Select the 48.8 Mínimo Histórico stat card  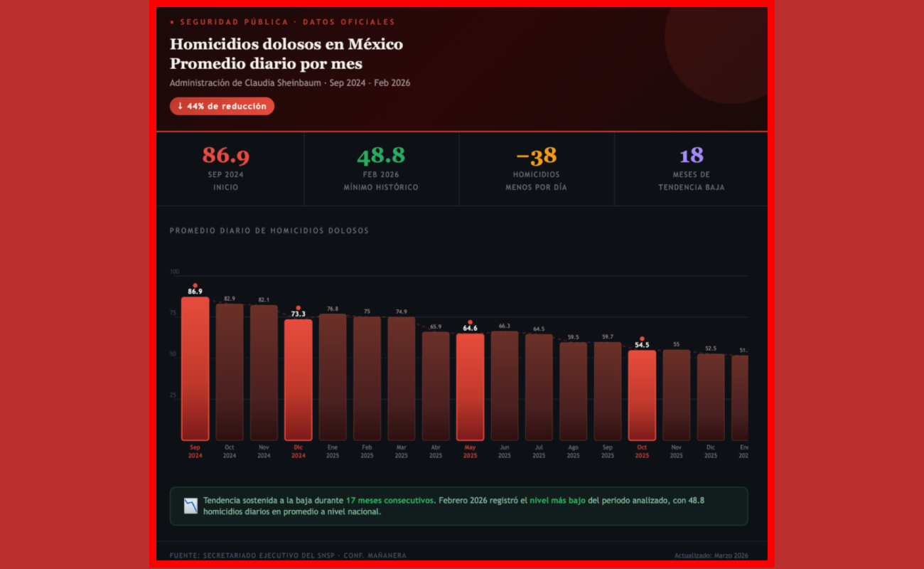coord(382,169)
